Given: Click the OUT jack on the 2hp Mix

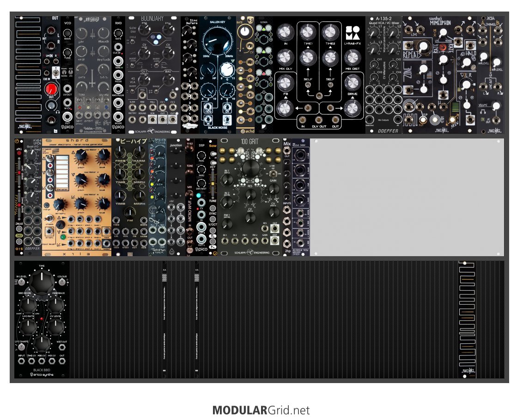Looking at the screenshot, I should click(x=287, y=150).
